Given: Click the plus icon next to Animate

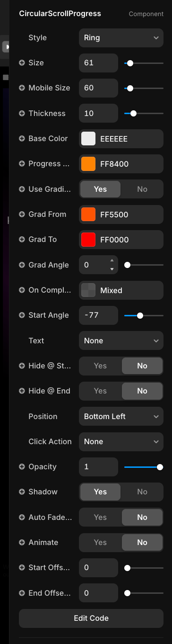Looking at the screenshot, I should (22, 543).
